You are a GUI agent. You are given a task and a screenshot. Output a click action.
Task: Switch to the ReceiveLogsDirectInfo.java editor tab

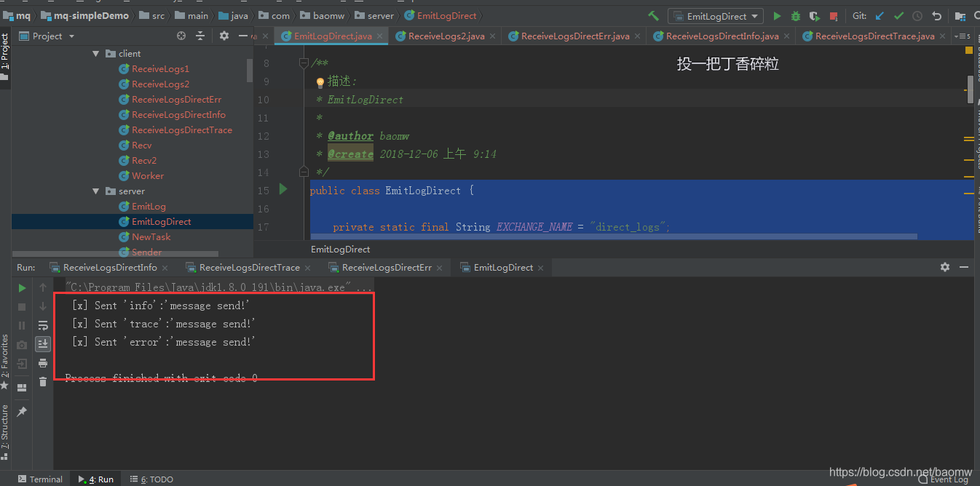[722, 36]
